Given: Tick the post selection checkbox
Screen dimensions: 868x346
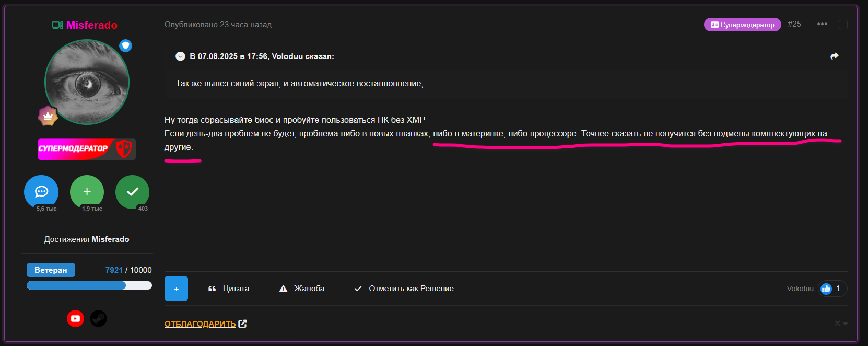Looking at the screenshot, I should coord(843,25).
